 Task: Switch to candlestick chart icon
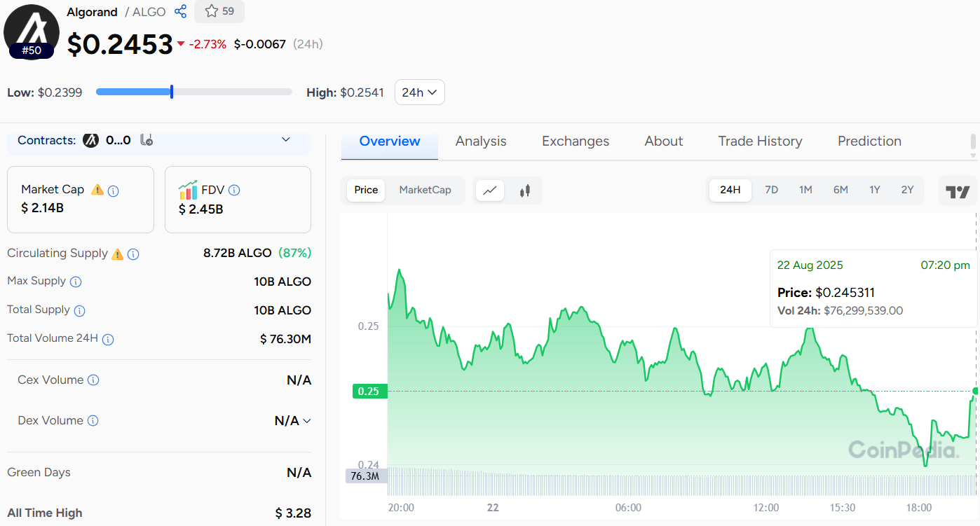pos(525,190)
